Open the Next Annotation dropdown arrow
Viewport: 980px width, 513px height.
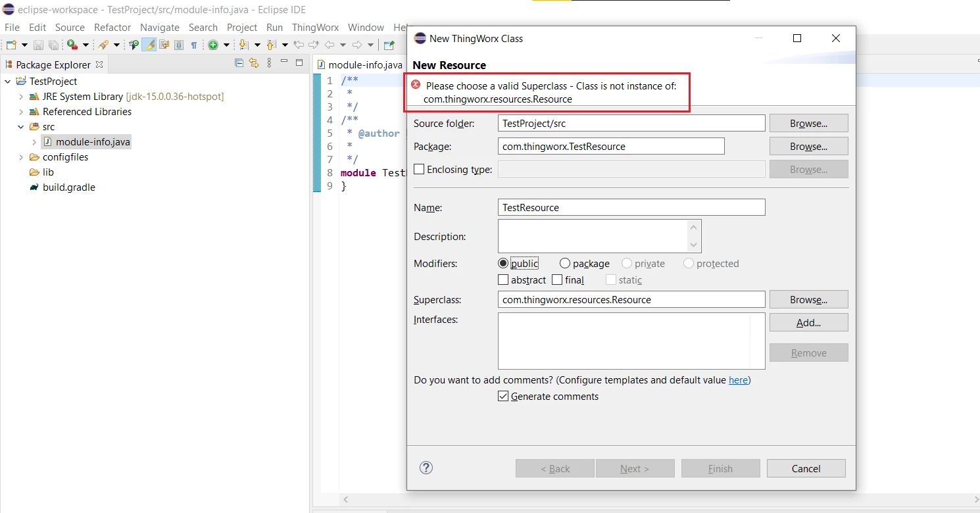[x=257, y=45]
